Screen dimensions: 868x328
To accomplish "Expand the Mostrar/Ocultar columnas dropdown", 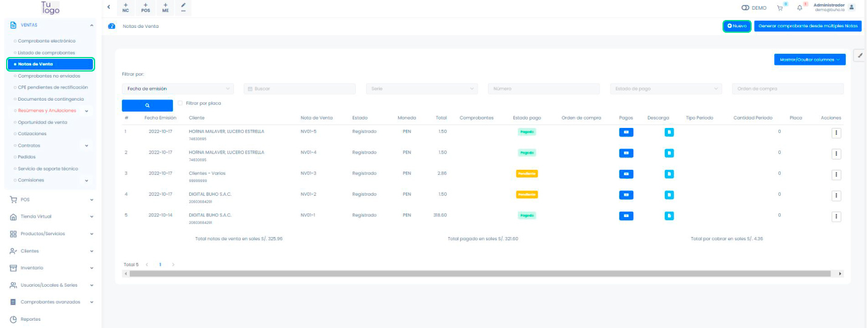I will click(809, 59).
